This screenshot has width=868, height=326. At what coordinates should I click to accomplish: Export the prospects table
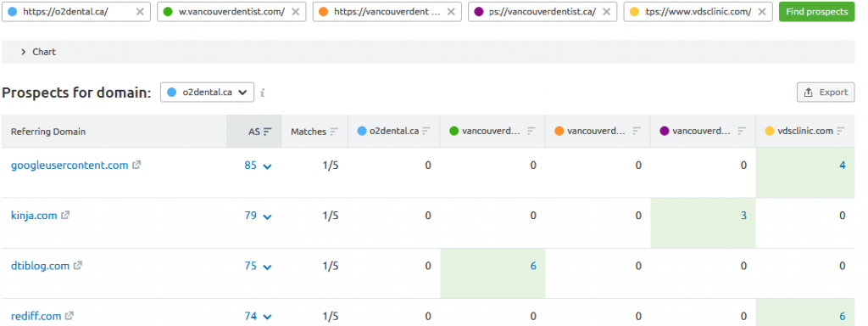point(826,93)
